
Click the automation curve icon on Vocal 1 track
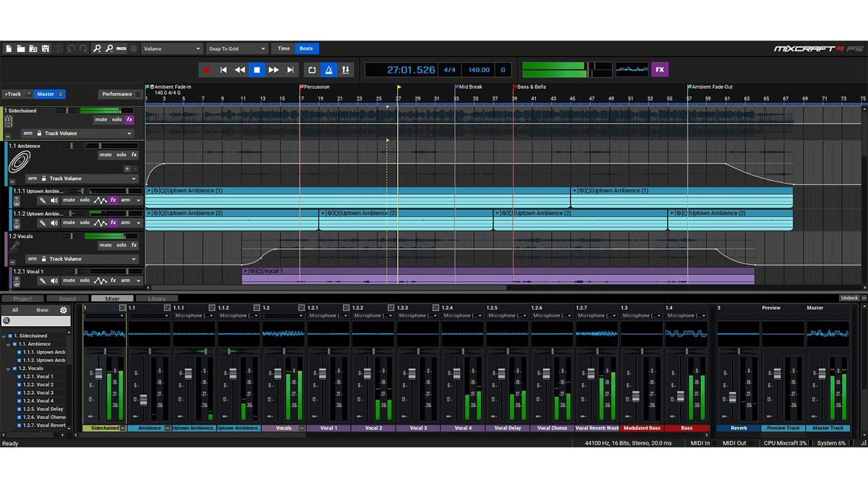click(101, 281)
